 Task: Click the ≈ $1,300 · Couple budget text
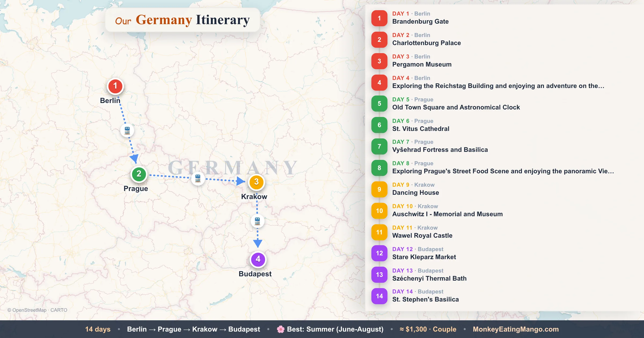click(428, 329)
